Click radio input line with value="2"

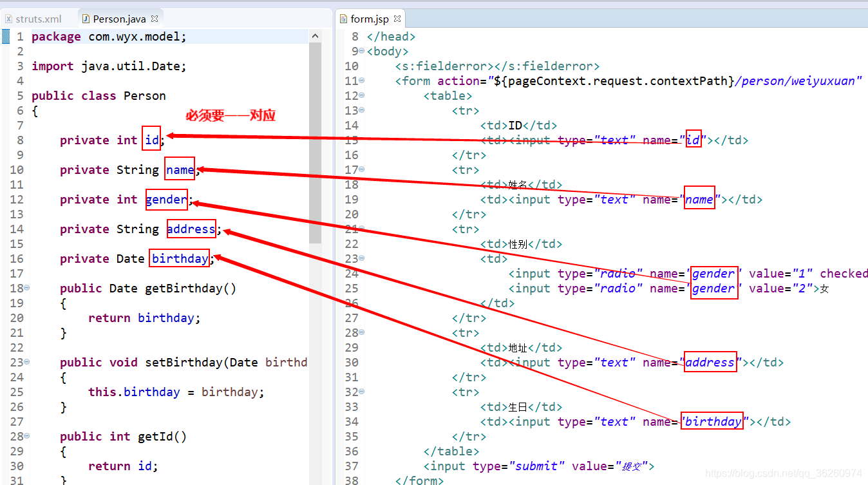point(668,289)
